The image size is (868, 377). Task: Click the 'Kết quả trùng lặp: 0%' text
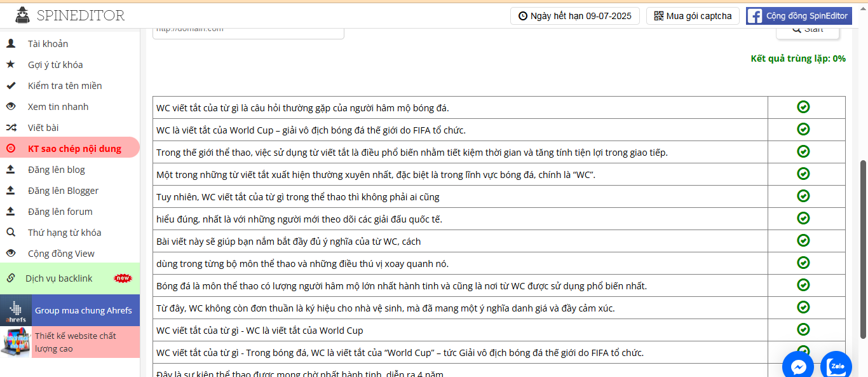tap(798, 58)
